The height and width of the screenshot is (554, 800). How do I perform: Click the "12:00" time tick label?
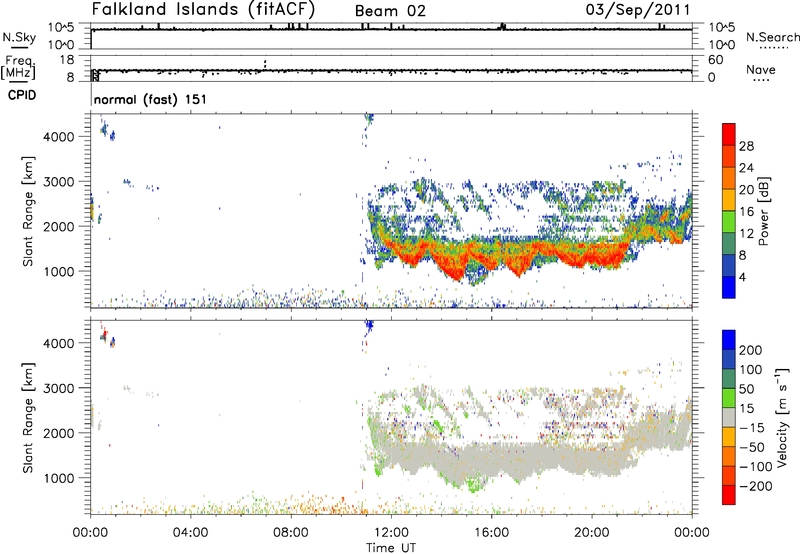tap(391, 533)
